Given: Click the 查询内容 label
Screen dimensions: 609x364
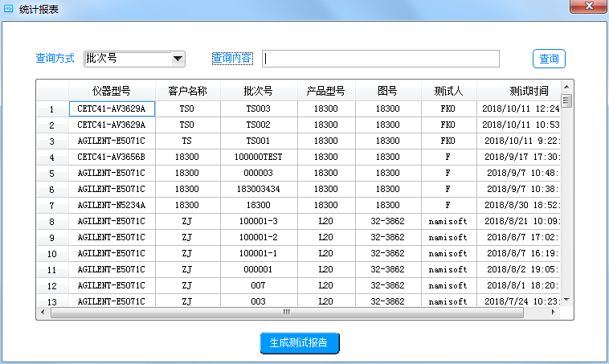Looking at the screenshot, I should click(x=232, y=59).
